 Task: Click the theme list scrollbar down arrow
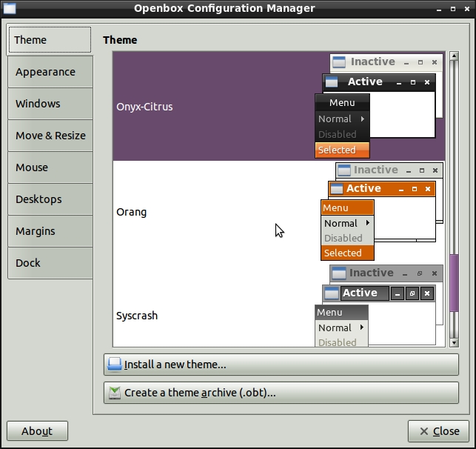[x=454, y=342]
